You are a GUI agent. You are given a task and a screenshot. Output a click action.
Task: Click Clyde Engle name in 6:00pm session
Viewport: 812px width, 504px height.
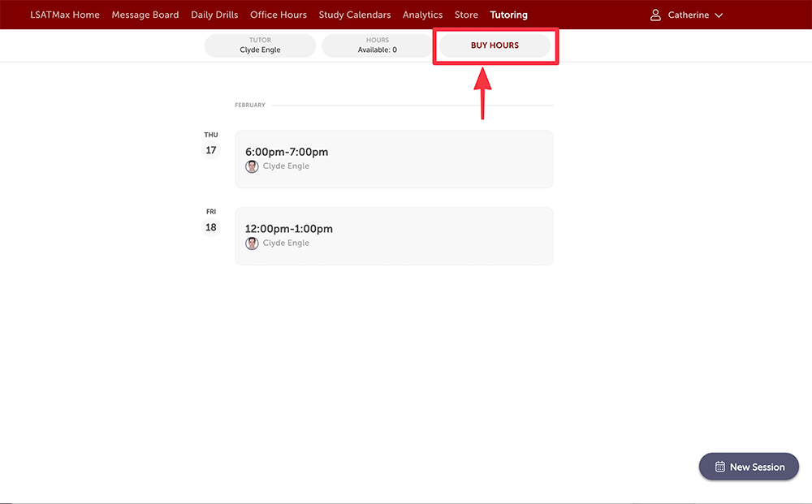pyautogui.click(x=286, y=166)
